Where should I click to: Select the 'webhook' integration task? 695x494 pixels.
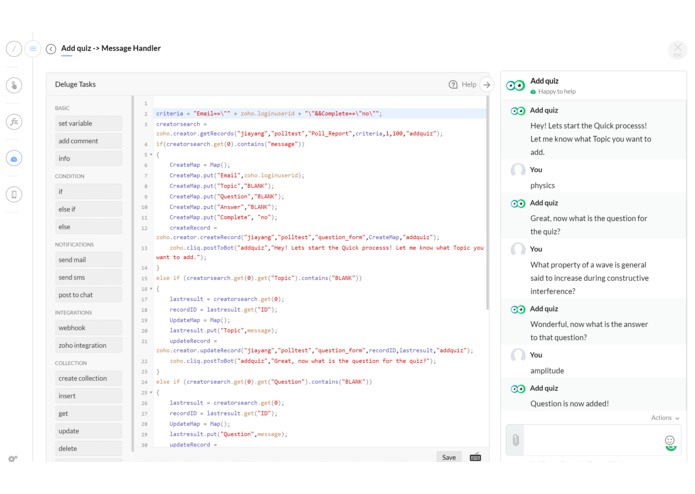pyautogui.click(x=88, y=328)
